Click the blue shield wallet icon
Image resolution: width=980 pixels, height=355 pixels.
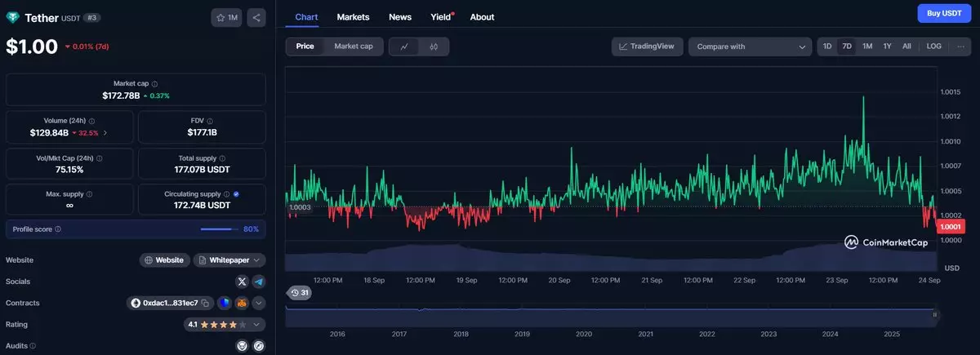pyautogui.click(x=225, y=303)
